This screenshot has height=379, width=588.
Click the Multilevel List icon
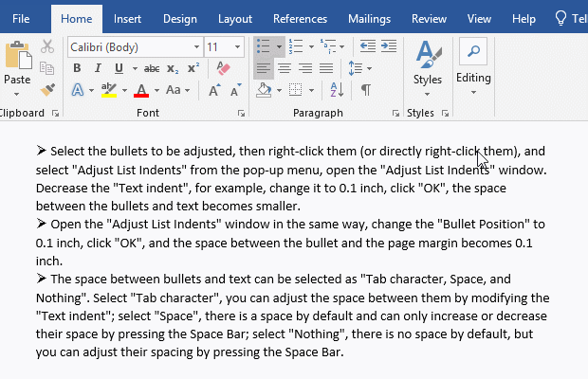coord(328,46)
